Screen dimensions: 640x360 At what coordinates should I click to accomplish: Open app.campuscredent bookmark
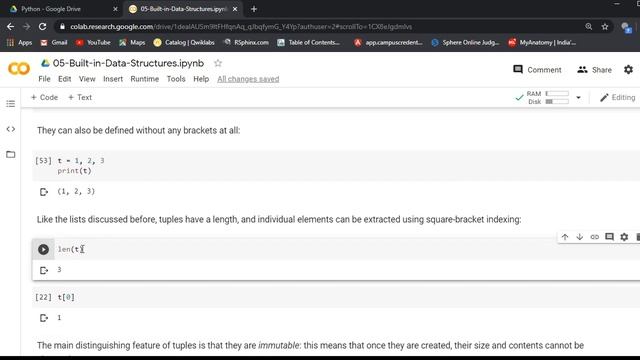(388, 42)
